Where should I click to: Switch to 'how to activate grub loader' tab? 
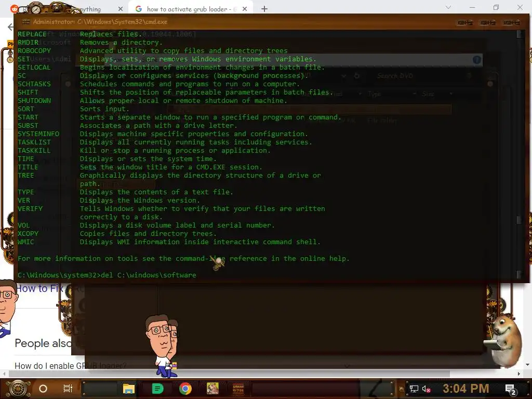191,9
